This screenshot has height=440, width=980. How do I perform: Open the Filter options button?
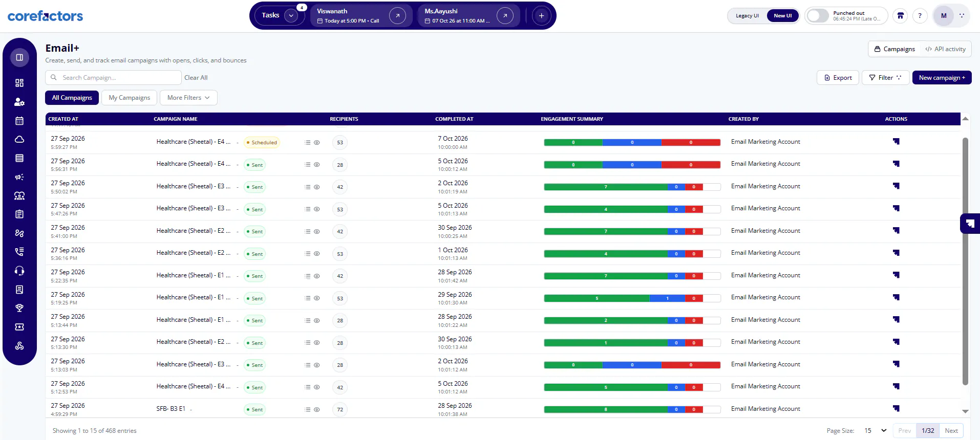(886, 78)
